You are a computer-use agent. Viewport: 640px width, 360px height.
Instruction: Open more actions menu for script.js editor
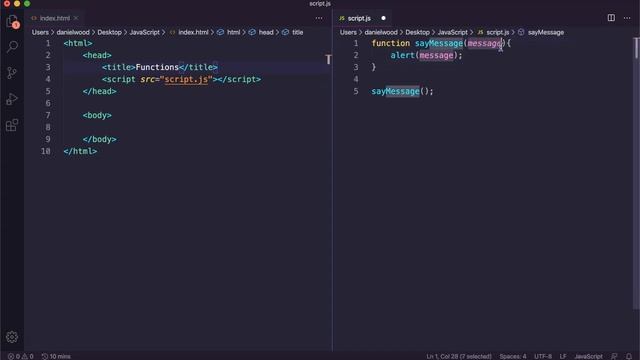click(627, 18)
